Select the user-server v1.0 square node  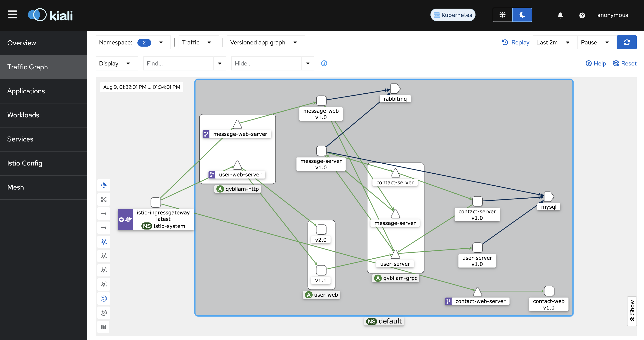477,248
